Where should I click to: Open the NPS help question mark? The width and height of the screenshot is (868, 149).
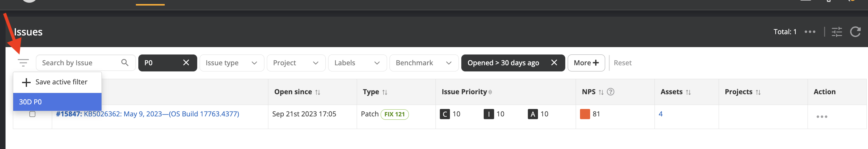[611, 92]
